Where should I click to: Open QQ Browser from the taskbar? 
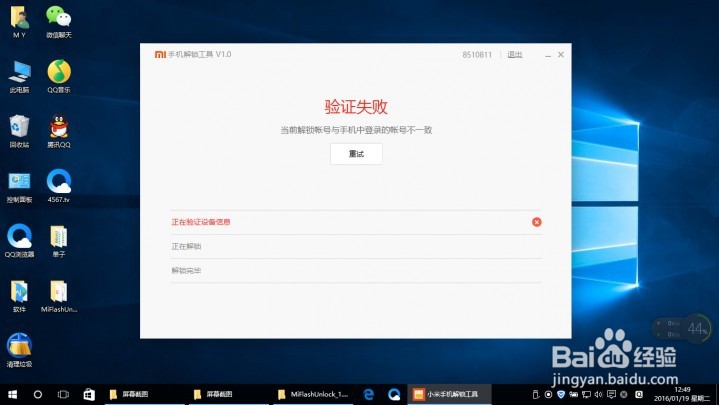coord(394,394)
